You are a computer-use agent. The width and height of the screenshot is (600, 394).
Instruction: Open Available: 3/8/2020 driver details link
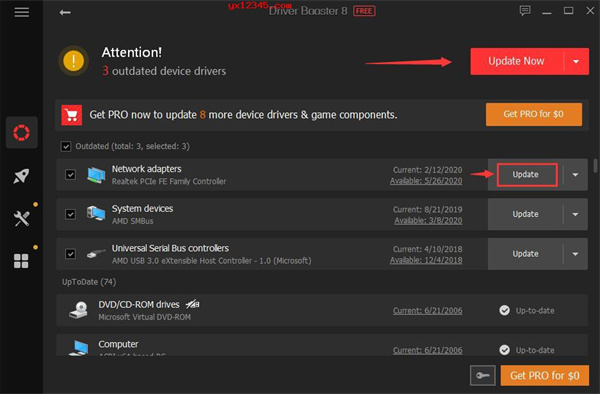[x=428, y=221]
